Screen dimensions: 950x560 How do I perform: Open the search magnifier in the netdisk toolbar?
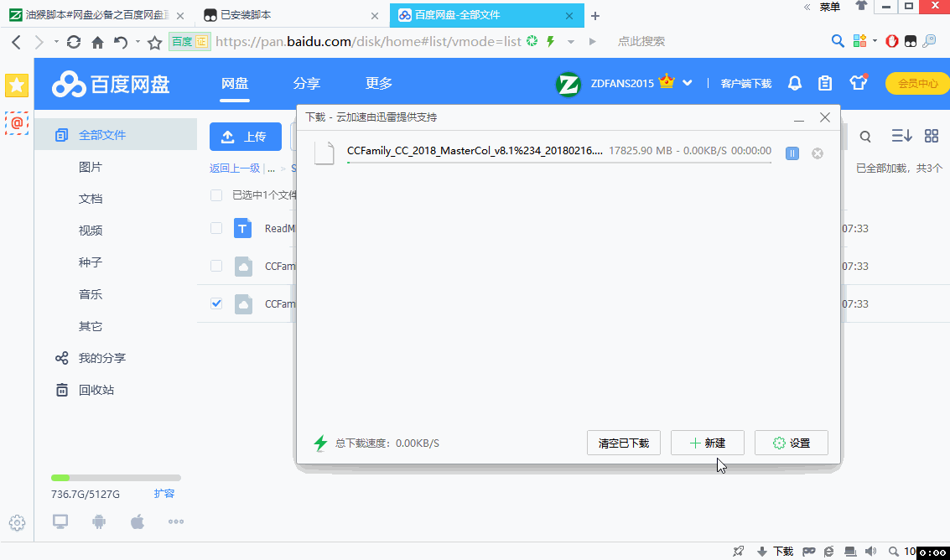point(864,136)
